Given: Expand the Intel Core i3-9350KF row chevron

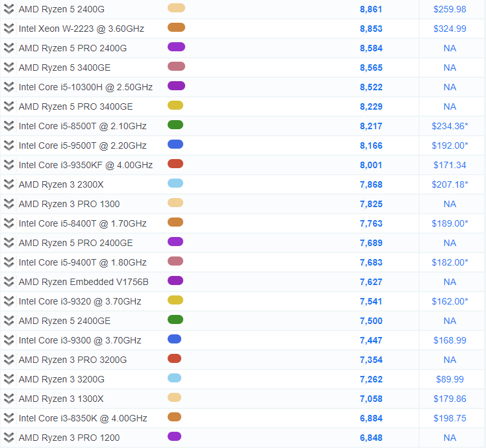Looking at the screenshot, I should pyautogui.click(x=8, y=165).
